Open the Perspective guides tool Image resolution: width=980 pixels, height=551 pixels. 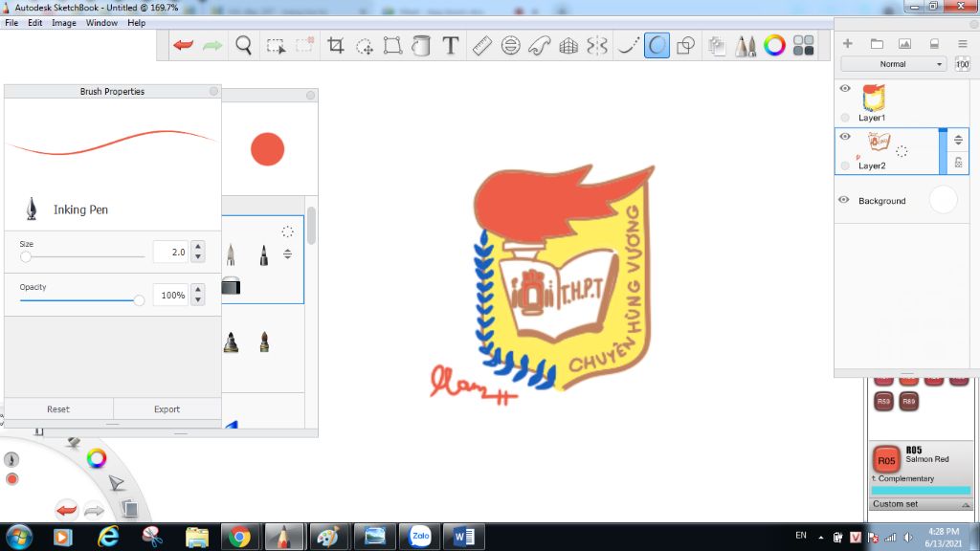pos(568,45)
